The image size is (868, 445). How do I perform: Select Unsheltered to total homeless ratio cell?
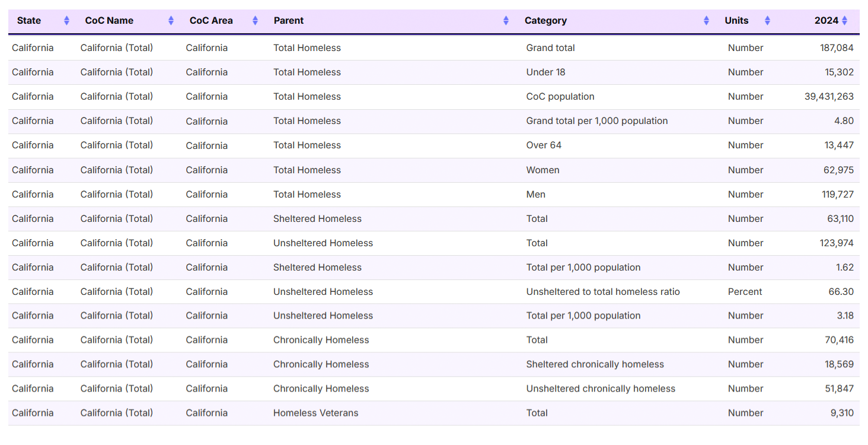pos(602,292)
